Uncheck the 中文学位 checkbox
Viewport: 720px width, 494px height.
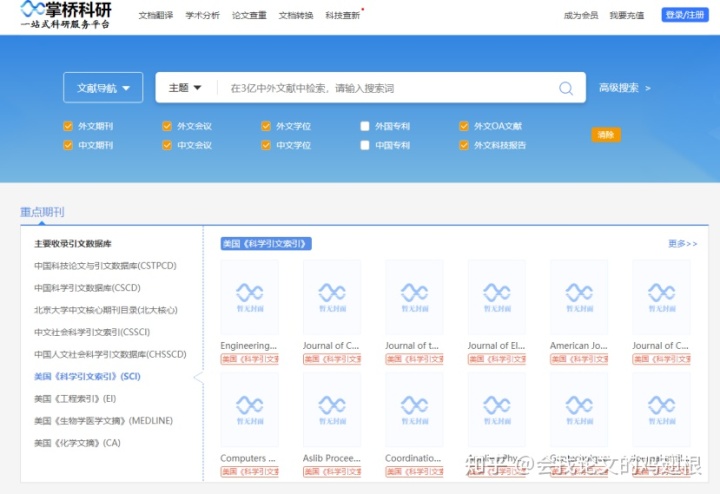pos(266,145)
